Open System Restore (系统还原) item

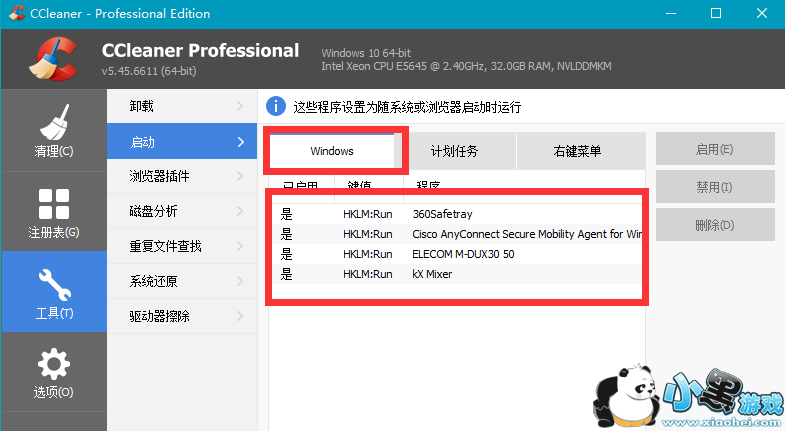click(x=182, y=281)
